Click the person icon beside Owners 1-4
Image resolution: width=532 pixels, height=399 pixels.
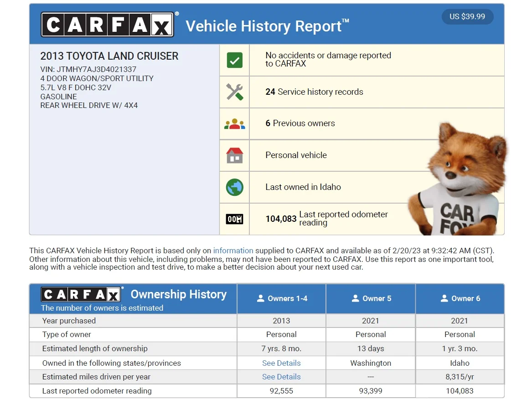tap(261, 298)
